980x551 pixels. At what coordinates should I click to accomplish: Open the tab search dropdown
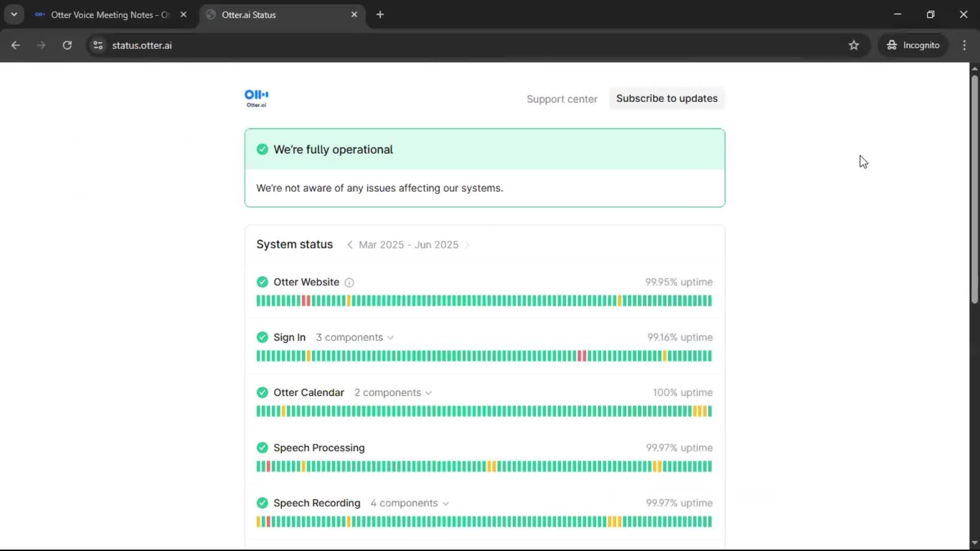tap(14, 15)
